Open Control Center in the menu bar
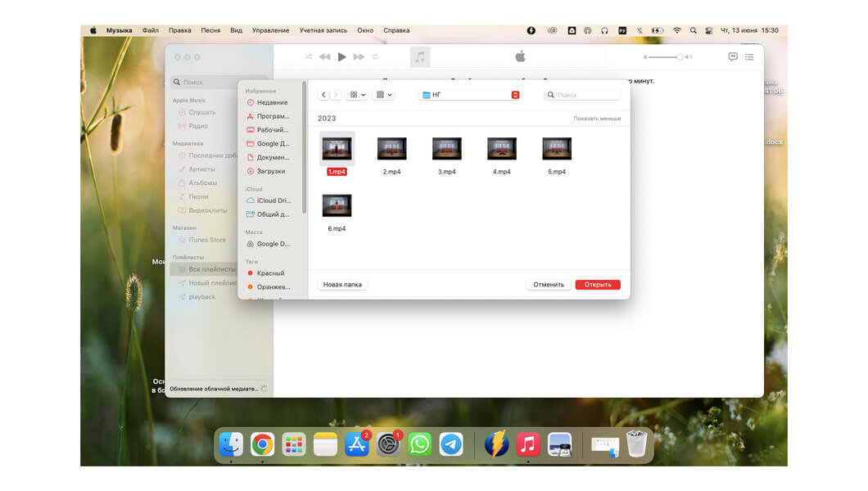This screenshot has height=491, width=868. pos(709,30)
